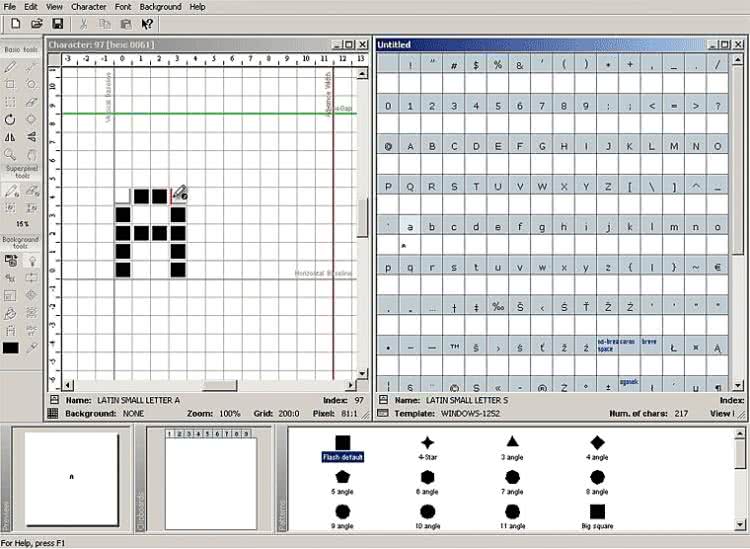Flip the glyph horizontally
Image resolution: width=750 pixels, height=549 pixels.
coord(10,137)
